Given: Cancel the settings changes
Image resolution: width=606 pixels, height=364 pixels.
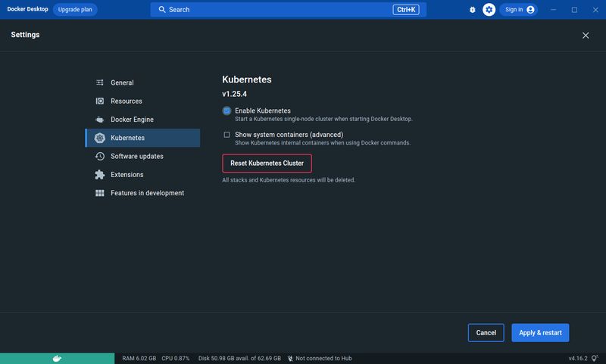Looking at the screenshot, I should tap(486, 332).
